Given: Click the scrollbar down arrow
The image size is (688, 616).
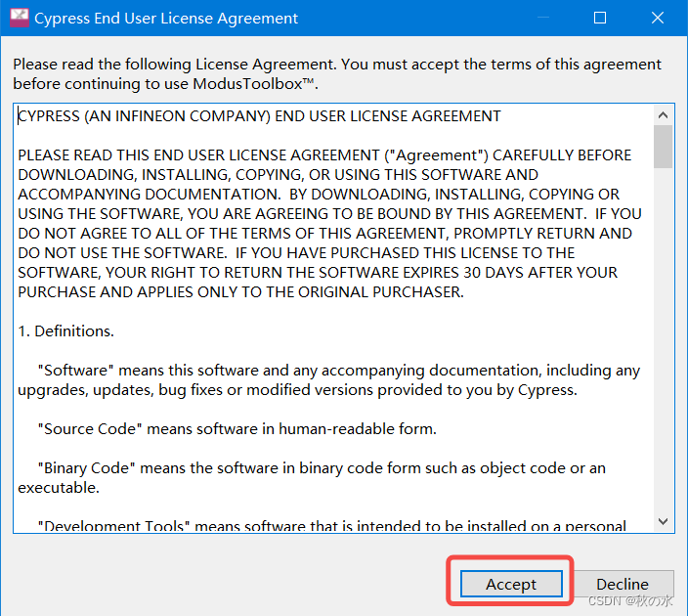Looking at the screenshot, I should coord(663,521).
